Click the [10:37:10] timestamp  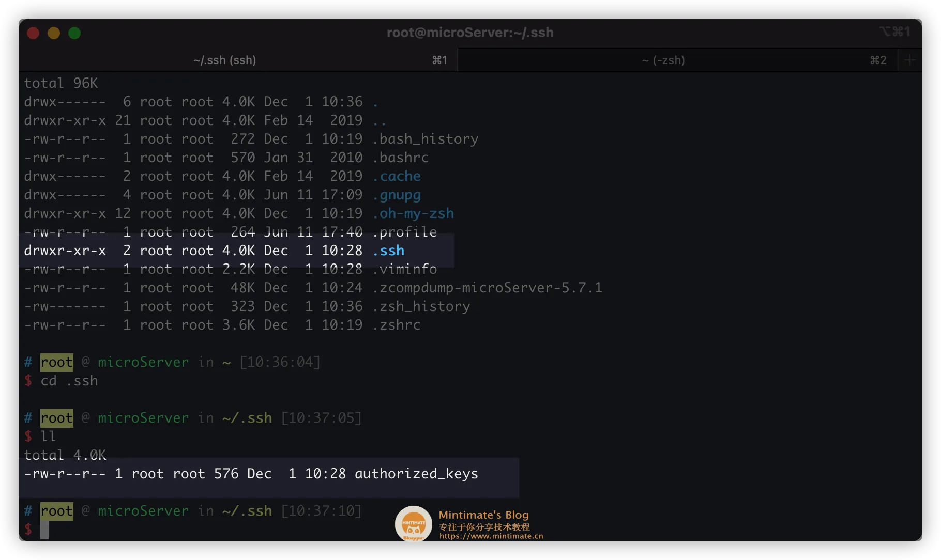pyautogui.click(x=321, y=511)
